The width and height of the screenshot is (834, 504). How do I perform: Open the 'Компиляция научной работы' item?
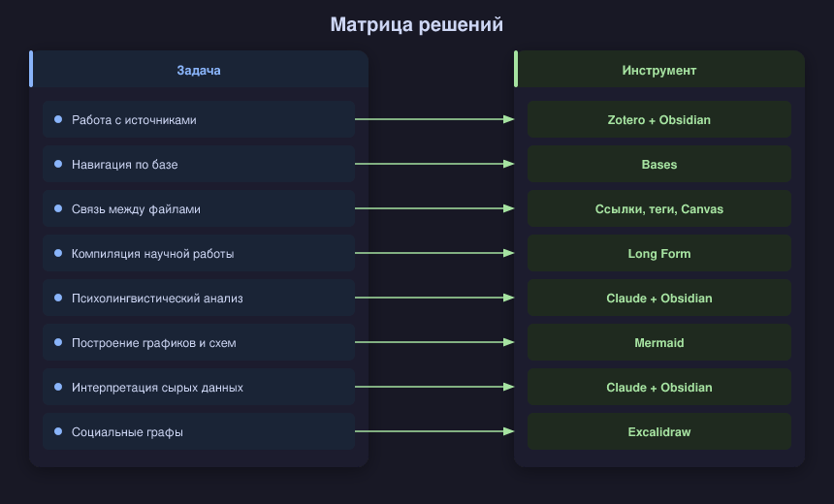tap(199, 254)
